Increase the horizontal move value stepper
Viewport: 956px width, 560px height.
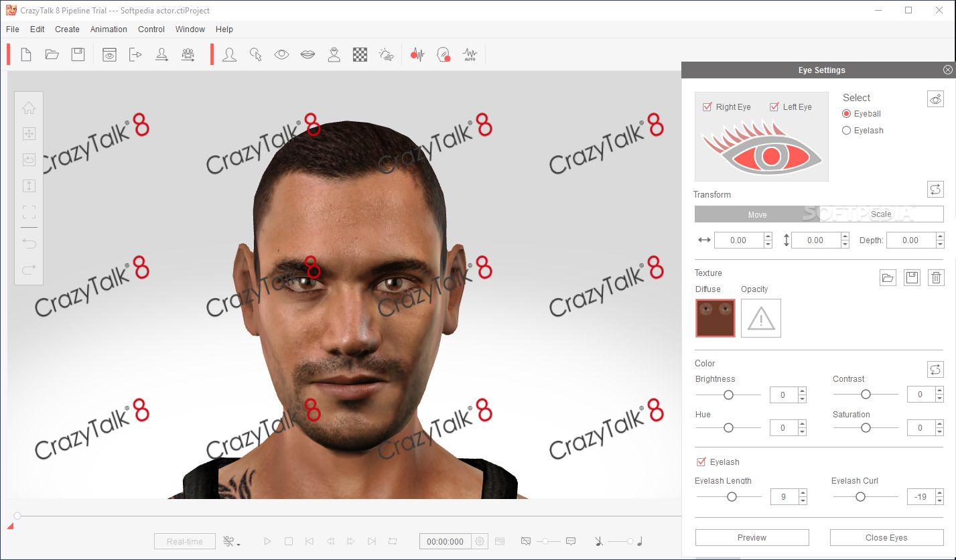768,236
